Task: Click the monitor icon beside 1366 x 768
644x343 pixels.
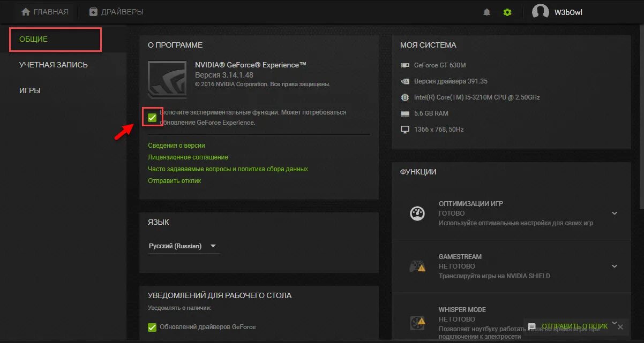Action: (405, 129)
